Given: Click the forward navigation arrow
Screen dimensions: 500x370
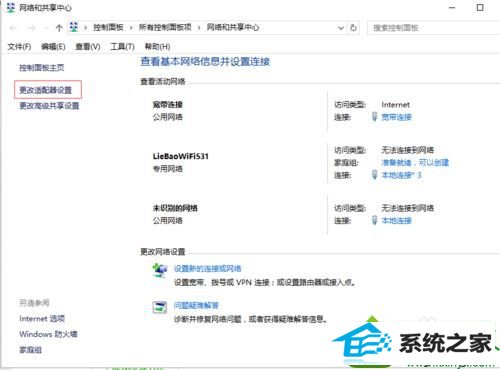Looking at the screenshot, I should point(31,28).
